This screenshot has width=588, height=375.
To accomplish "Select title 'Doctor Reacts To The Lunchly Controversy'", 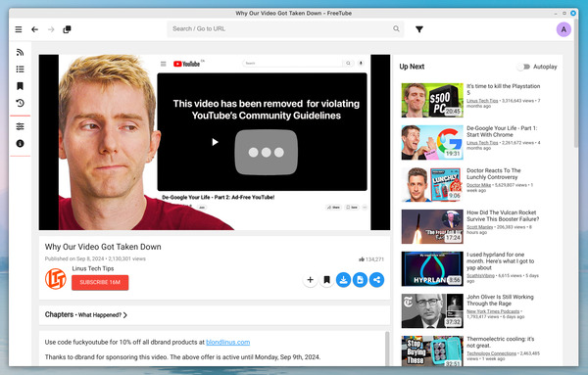I will point(494,174).
